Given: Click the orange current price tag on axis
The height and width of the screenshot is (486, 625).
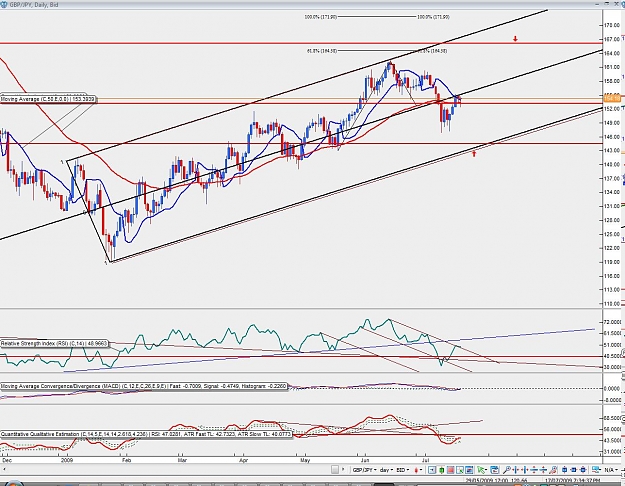Looking at the screenshot, I should pos(612,98).
